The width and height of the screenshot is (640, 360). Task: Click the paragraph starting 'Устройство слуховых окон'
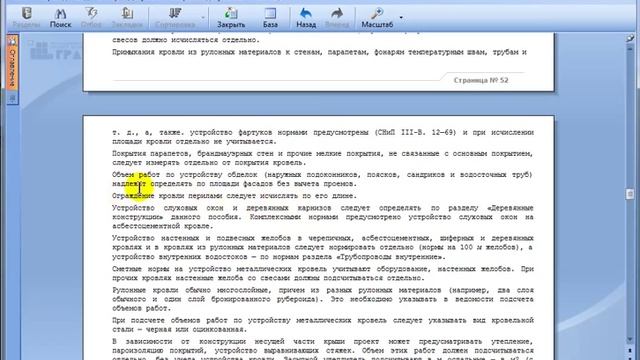click(x=323, y=217)
